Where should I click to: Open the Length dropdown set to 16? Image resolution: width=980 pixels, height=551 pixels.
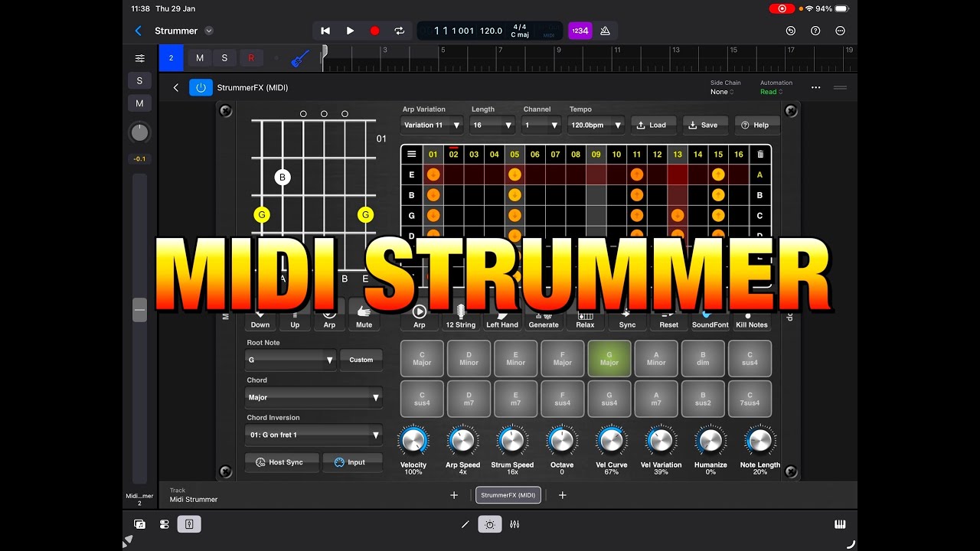pos(492,125)
